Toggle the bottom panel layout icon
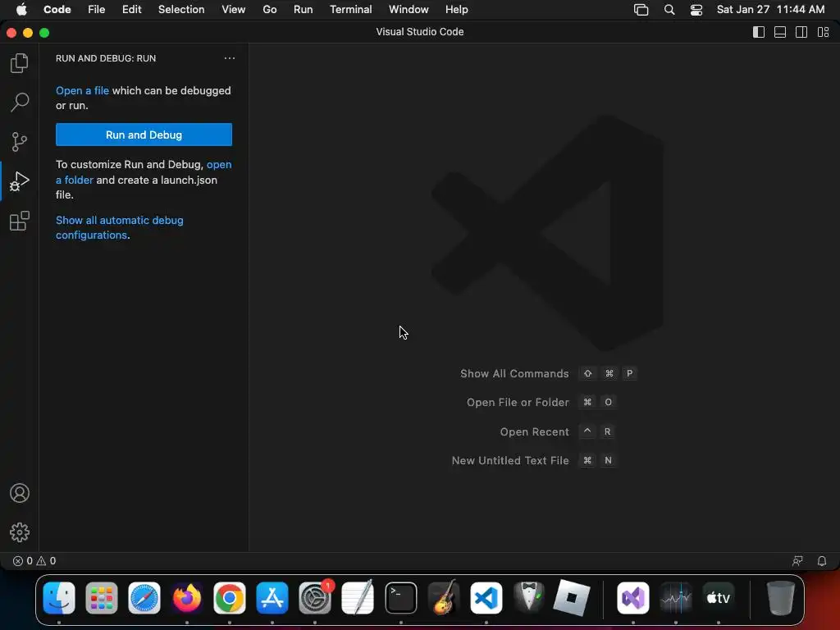 [x=780, y=32]
